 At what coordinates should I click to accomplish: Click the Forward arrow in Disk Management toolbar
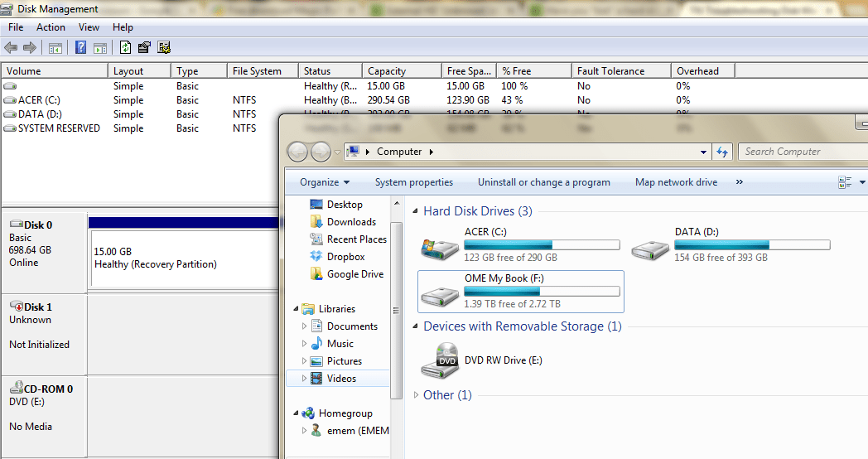[30, 47]
